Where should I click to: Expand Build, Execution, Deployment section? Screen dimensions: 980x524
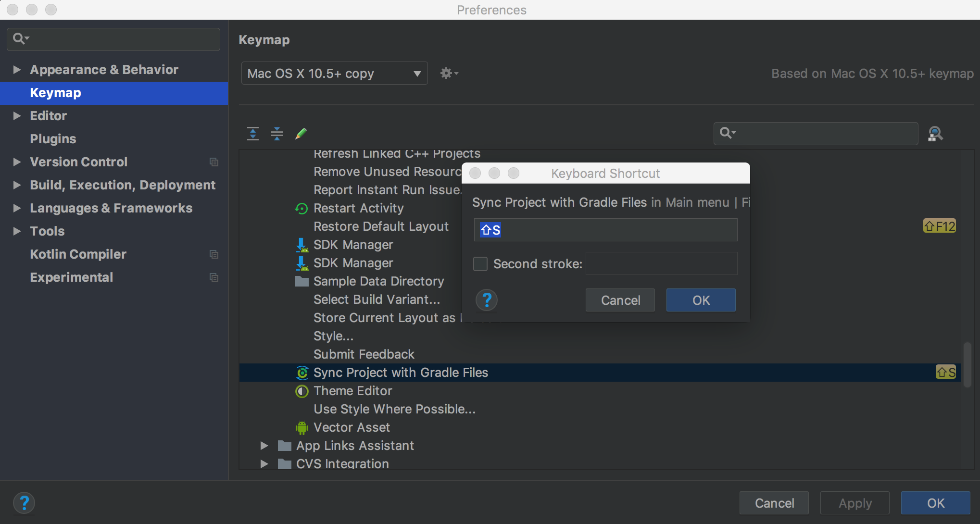tap(17, 185)
